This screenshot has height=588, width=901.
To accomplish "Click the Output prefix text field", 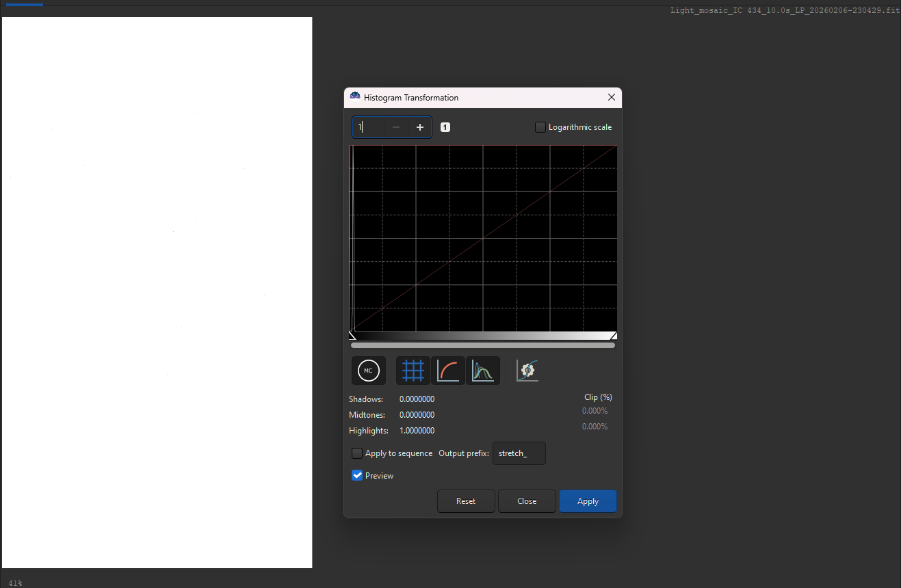I will (x=519, y=453).
